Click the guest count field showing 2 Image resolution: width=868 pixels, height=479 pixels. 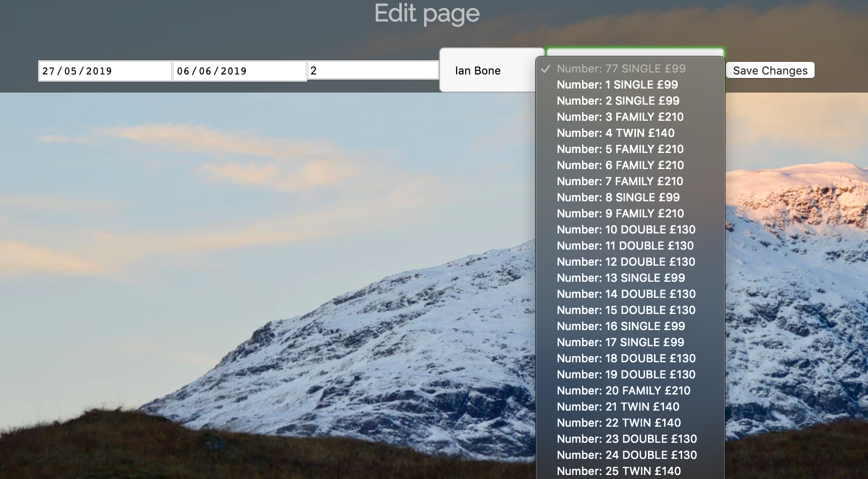[373, 70]
